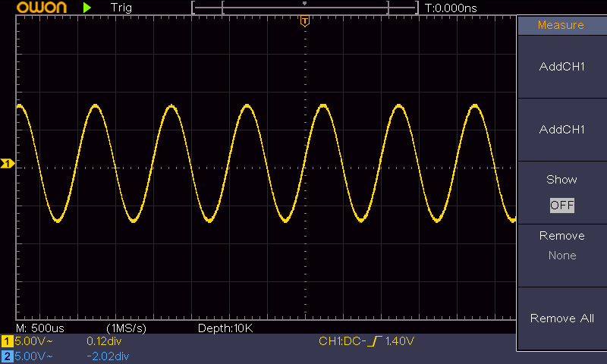This screenshot has height=364, width=607.
Task: Click the second AddCH1 menu entry
Action: click(562, 129)
